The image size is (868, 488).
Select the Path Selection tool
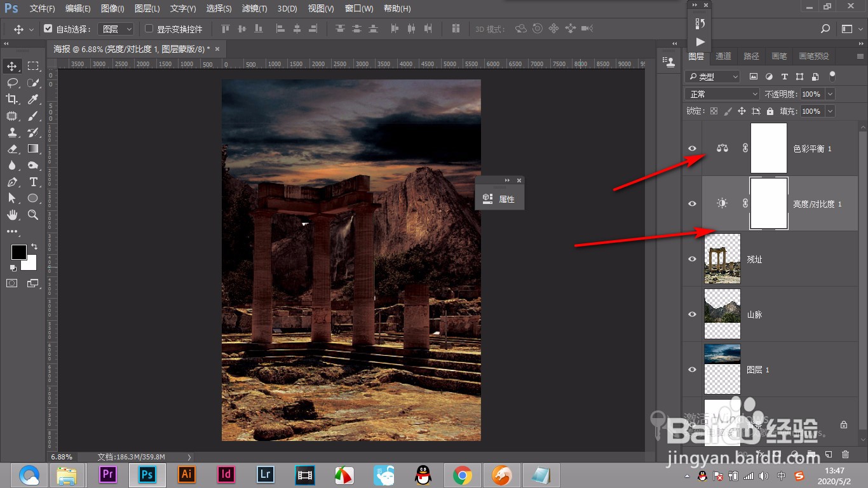[x=12, y=198]
